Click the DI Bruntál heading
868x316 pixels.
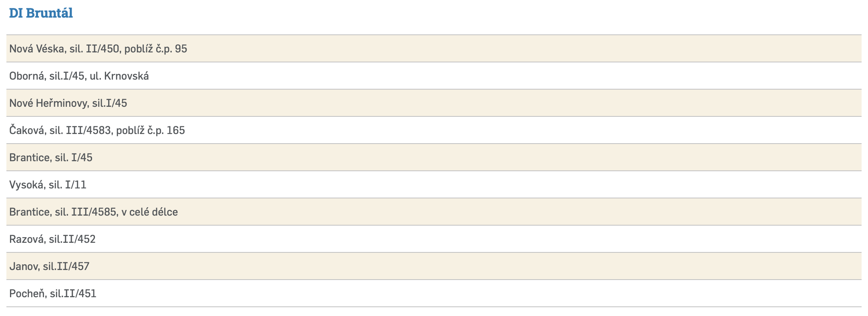pos(41,13)
